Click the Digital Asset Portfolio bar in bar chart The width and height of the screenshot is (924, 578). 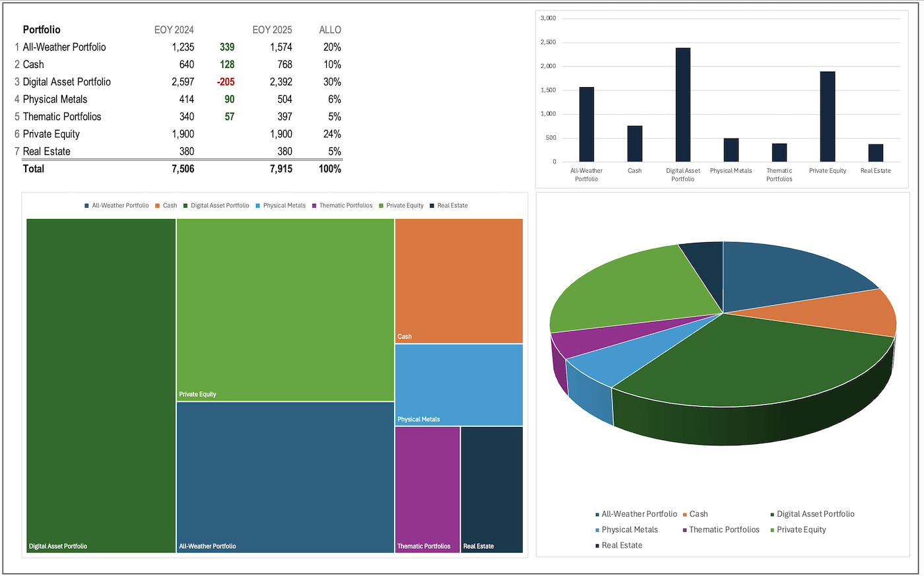(682, 106)
